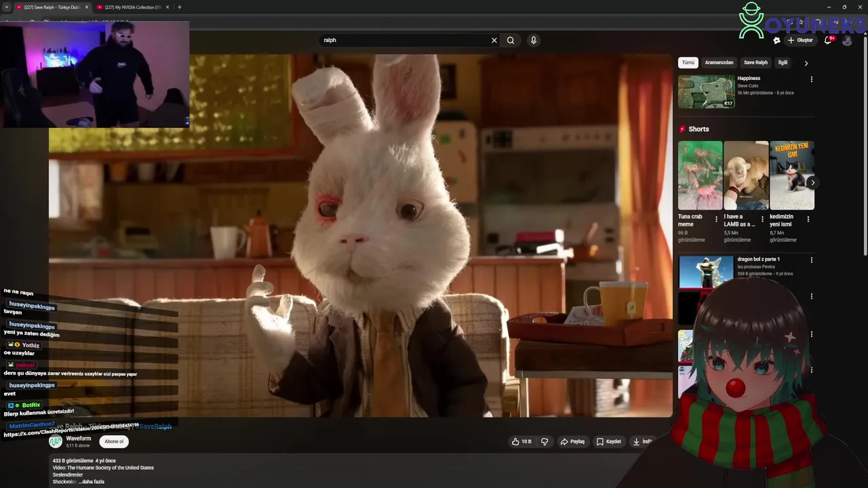Open options menu for kedimizin yeni ismi

[808, 220]
